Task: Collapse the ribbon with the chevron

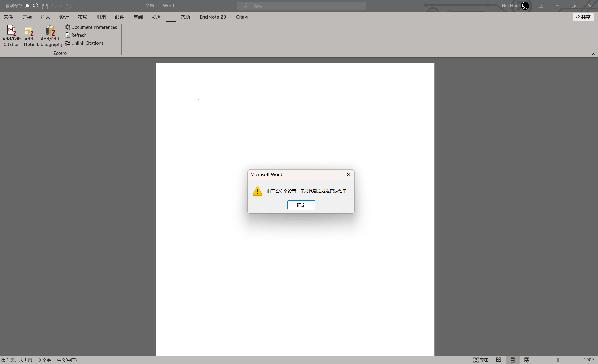Action: click(x=593, y=54)
